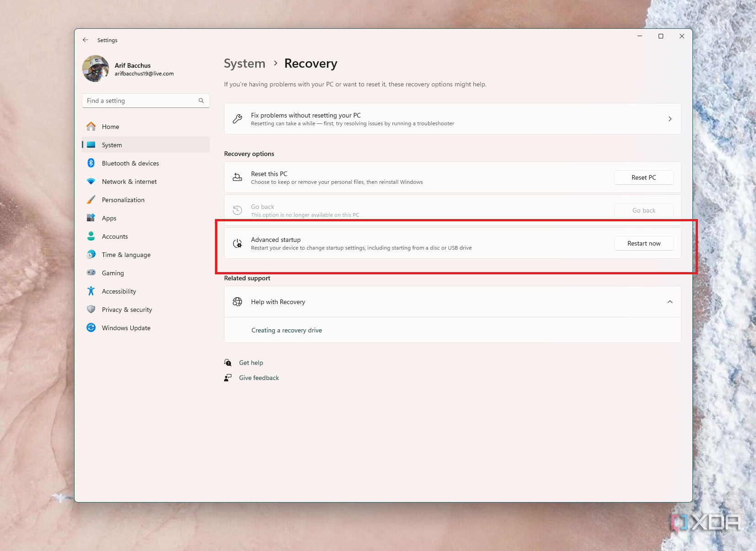
Task: Open the Accessibility section
Action: (x=119, y=291)
